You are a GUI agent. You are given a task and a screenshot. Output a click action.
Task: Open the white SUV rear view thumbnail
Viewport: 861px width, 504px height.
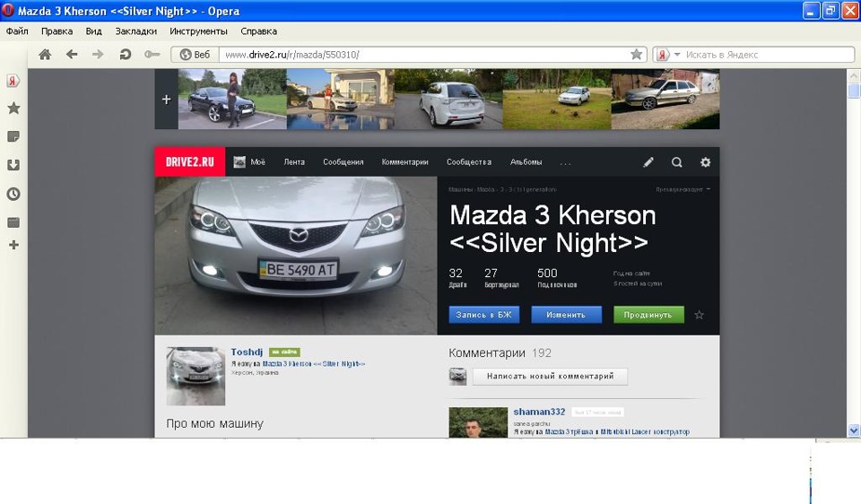coord(448,100)
